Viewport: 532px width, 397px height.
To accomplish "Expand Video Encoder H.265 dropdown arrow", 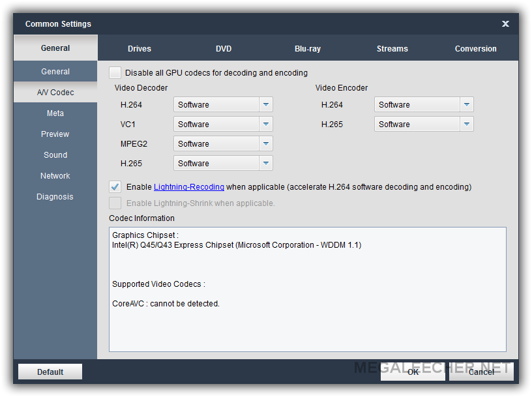I will [467, 125].
